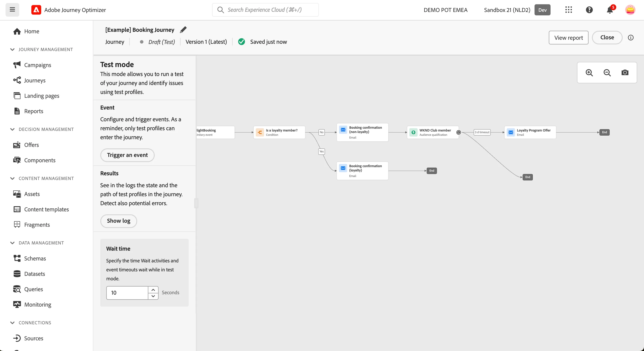
Task: Collapse the Connections section
Action: coord(12,322)
